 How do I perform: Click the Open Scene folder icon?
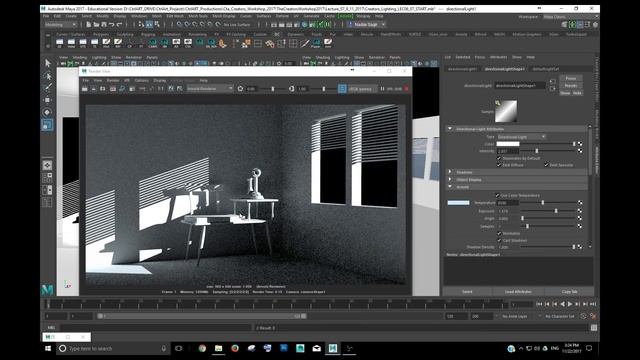pyautogui.click(x=96, y=24)
